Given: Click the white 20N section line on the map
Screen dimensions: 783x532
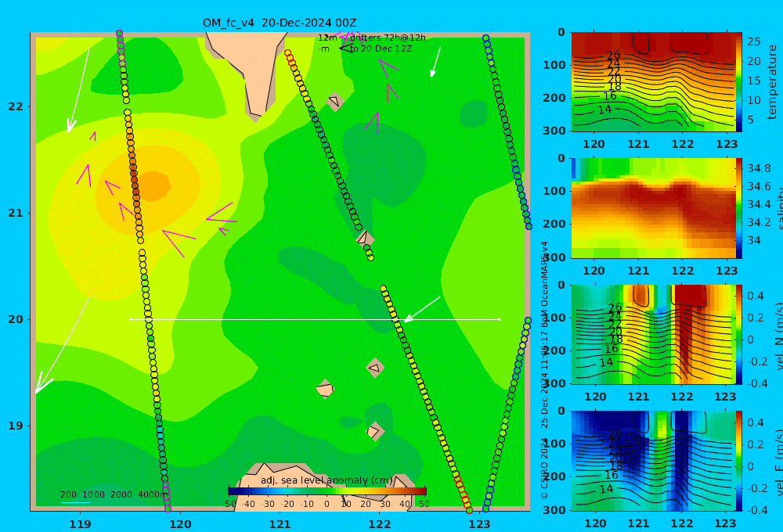Looking at the screenshot, I should (315, 319).
